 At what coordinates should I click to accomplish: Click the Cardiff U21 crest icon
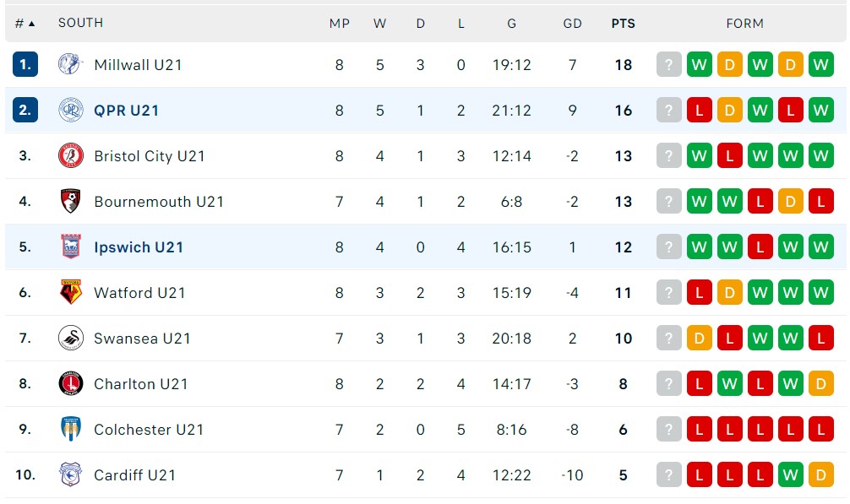coord(71,474)
